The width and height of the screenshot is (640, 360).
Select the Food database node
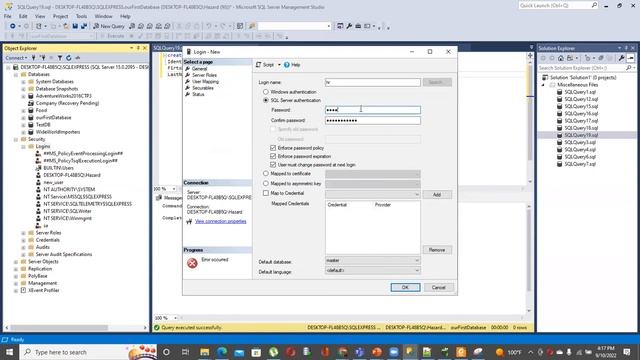[41, 110]
